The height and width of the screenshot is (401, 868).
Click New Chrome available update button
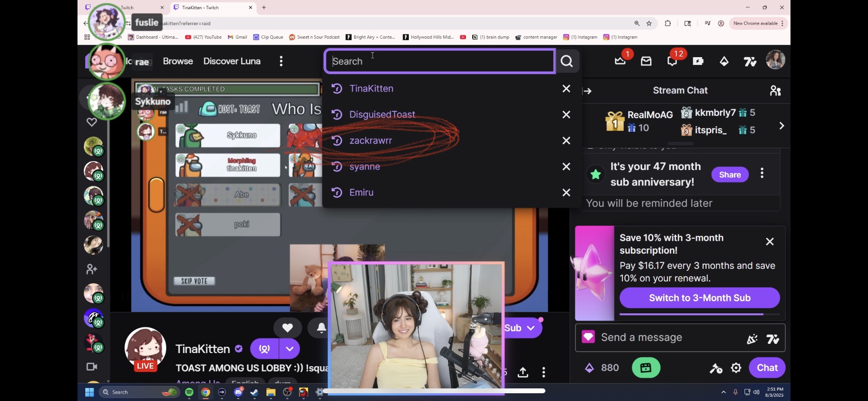tap(759, 23)
